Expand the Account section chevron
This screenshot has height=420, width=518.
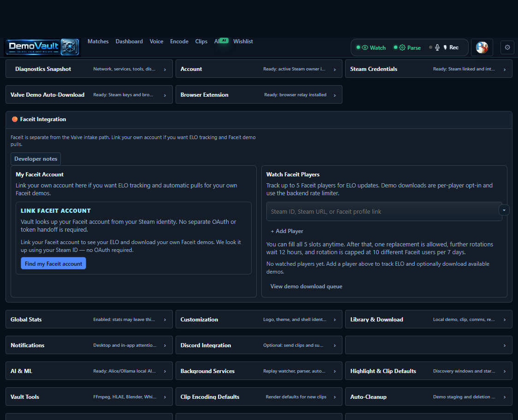[335, 70]
